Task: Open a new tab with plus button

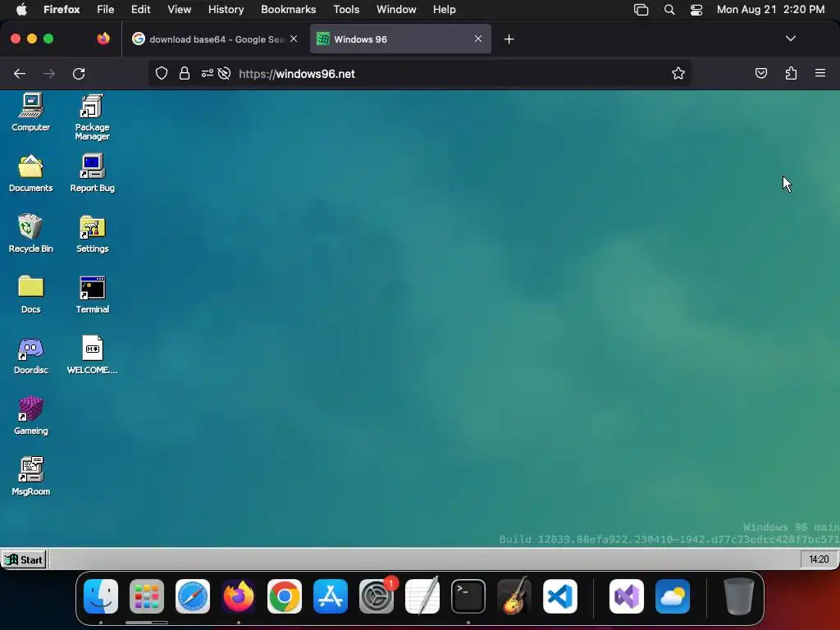Action: pyautogui.click(x=509, y=39)
